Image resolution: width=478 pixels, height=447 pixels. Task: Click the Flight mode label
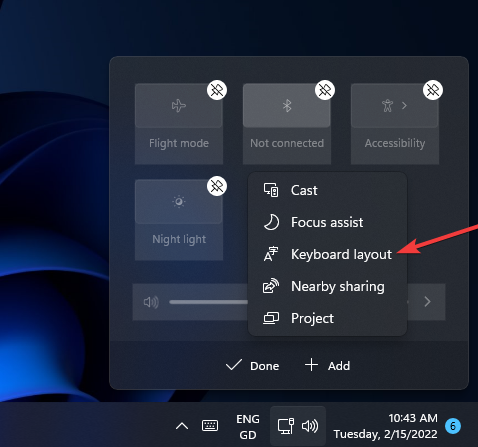[x=179, y=143]
